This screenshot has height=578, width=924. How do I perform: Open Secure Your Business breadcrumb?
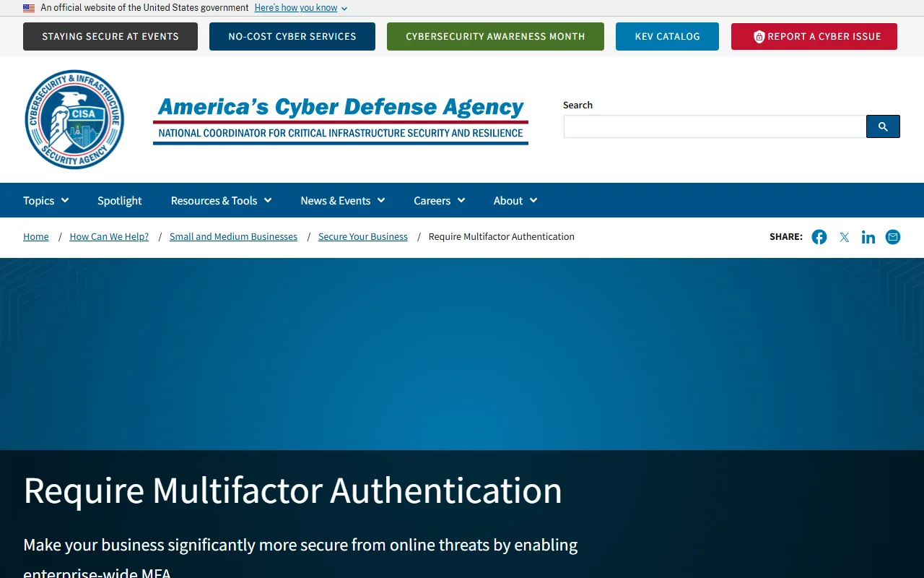click(x=363, y=237)
